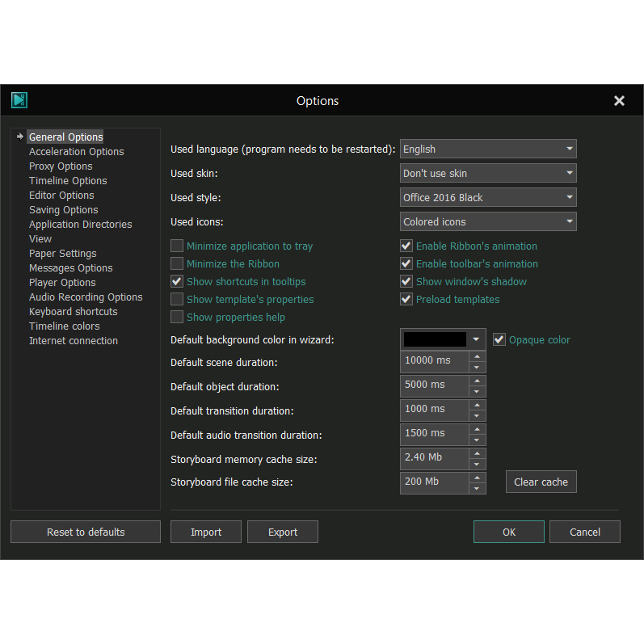Disable Preload templates option
644x644 pixels.
pos(406,300)
